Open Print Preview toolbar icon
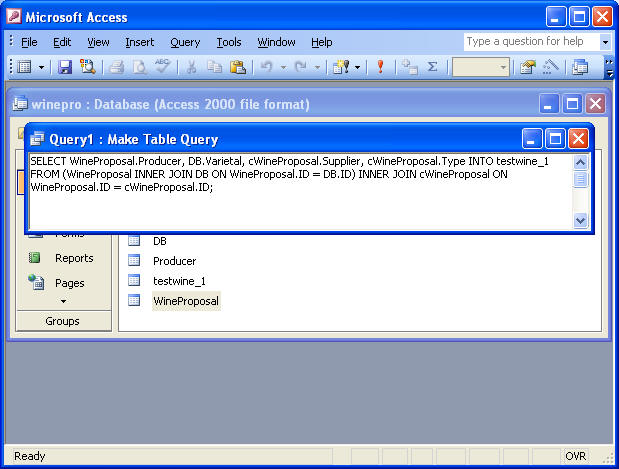 pos(139,67)
